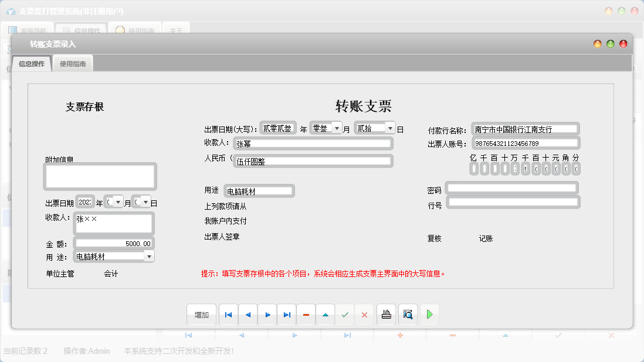Cancel changes with the red cross icon
Screen dimensions: 644x362
(364, 315)
